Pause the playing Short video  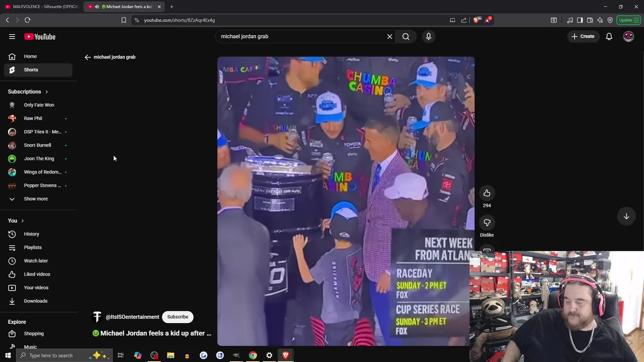tap(346, 201)
